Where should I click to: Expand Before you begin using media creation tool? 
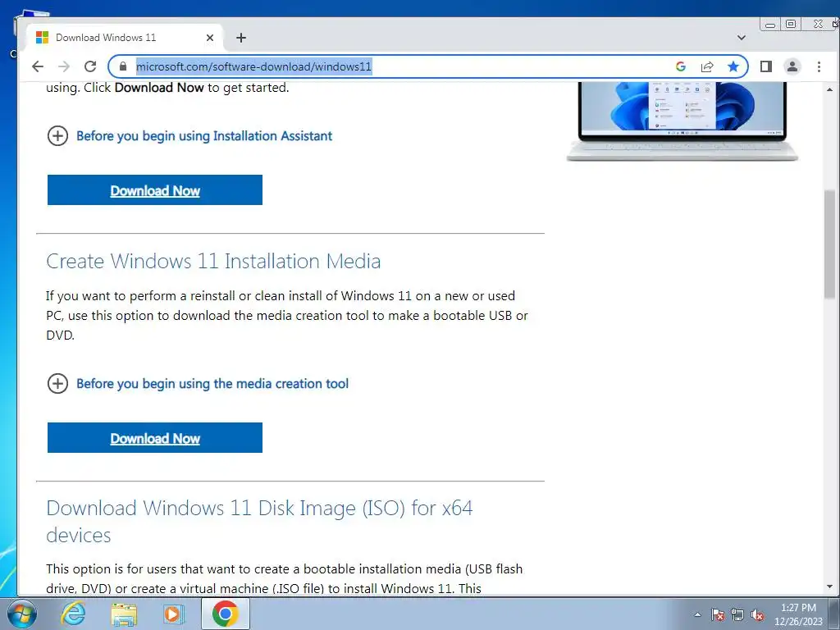tap(198, 384)
